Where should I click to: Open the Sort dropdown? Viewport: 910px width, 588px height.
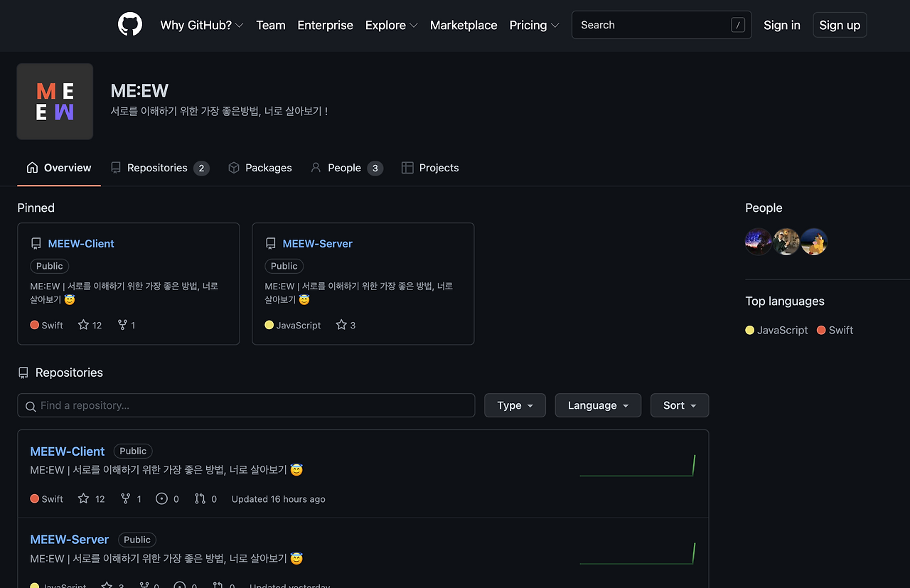pyautogui.click(x=680, y=405)
